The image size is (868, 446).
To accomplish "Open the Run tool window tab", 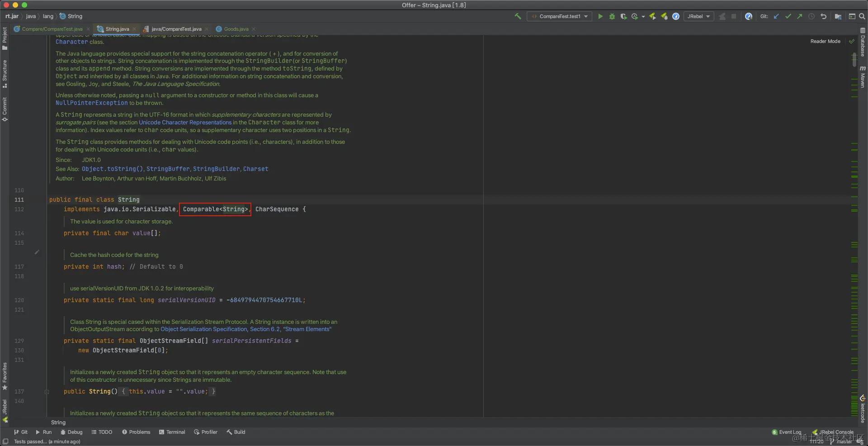I will [x=43, y=432].
